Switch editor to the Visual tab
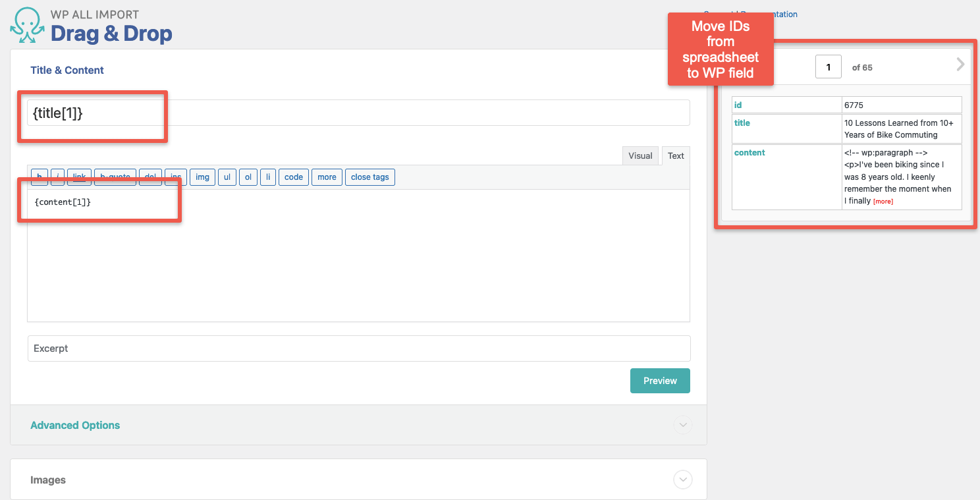 (x=640, y=155)
